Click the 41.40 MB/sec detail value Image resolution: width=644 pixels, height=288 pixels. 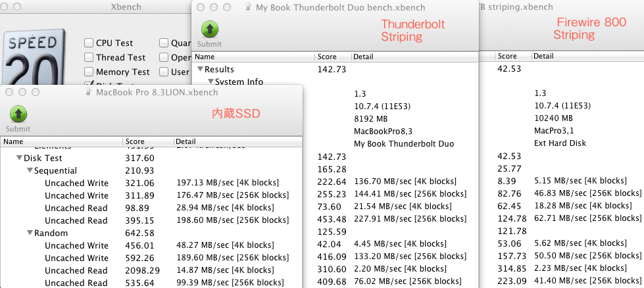[587, 280]
